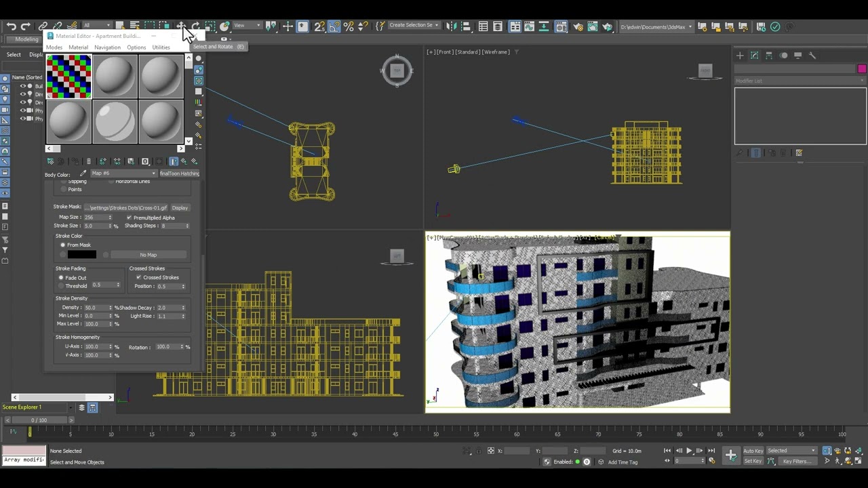Image resolution: width=868 pixels, height=488 pixels.
Task: Open the Motion panel icon
Action: [x=783, y=56]
